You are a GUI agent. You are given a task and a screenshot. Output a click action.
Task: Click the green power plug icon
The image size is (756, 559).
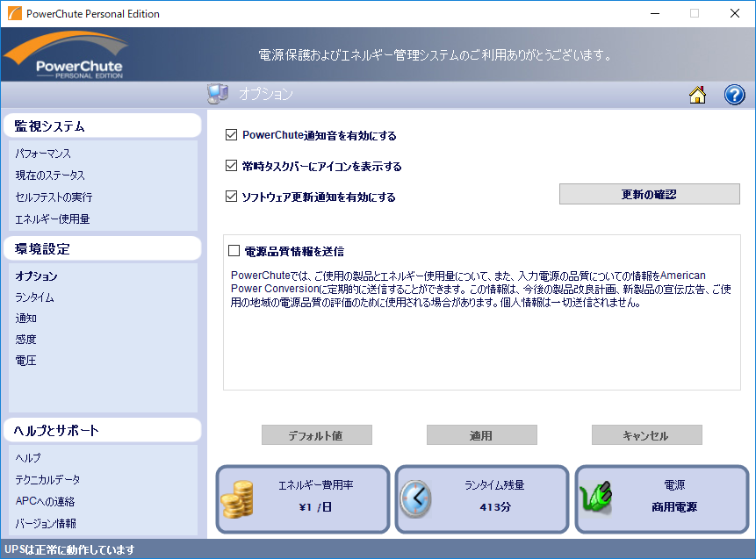(x=596, y=497)
